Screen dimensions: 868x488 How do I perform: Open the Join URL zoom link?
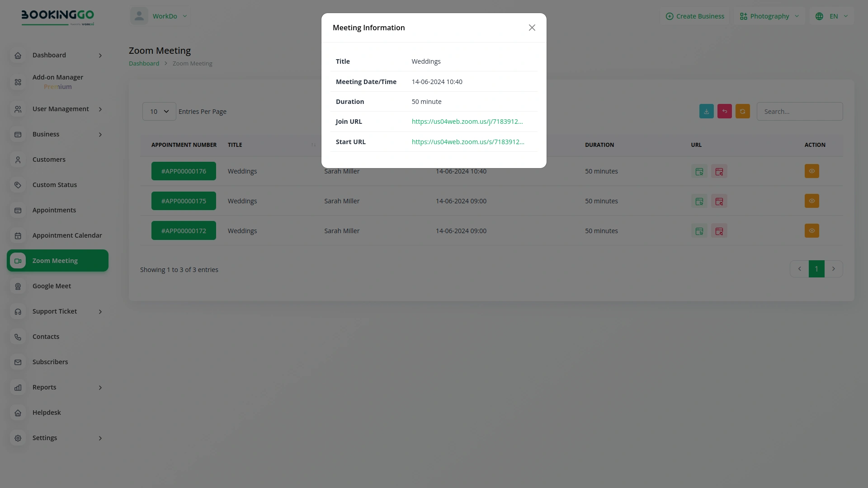coord(467,122)
